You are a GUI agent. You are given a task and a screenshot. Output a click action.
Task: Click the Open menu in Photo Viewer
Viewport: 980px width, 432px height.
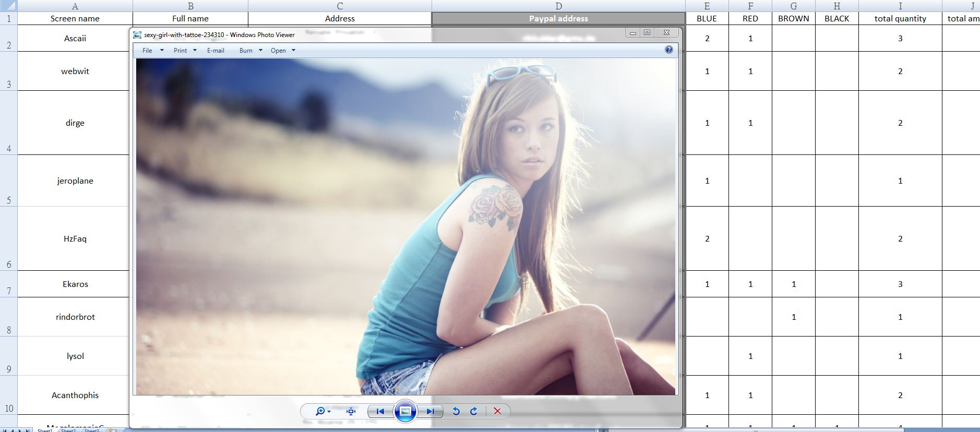[282, 51]
